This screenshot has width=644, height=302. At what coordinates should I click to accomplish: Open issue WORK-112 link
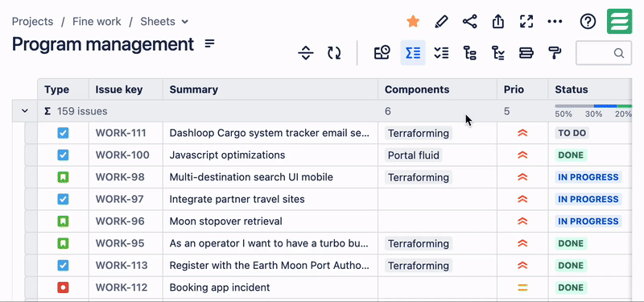point(122,288)
